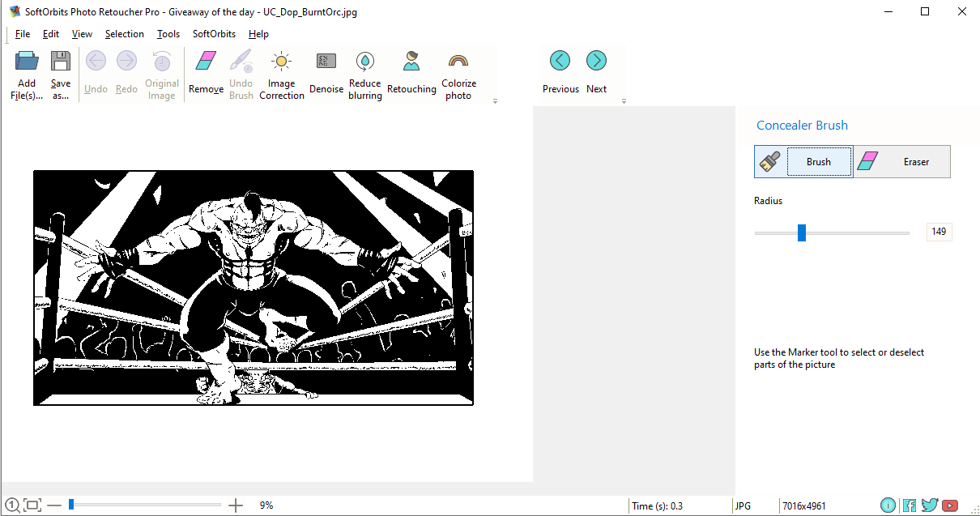Zoom in with the plus button
The height and width of the screenshot is (516, 980).
(x=236, y=505)
